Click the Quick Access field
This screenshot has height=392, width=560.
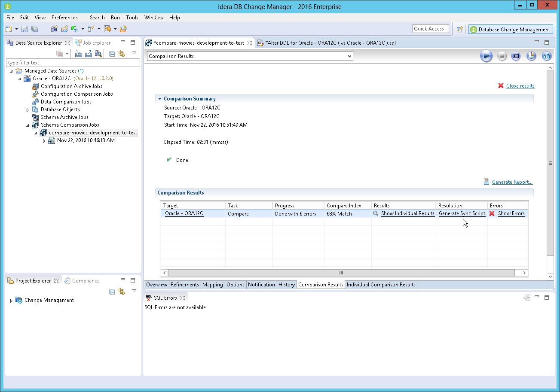[431, 29]
